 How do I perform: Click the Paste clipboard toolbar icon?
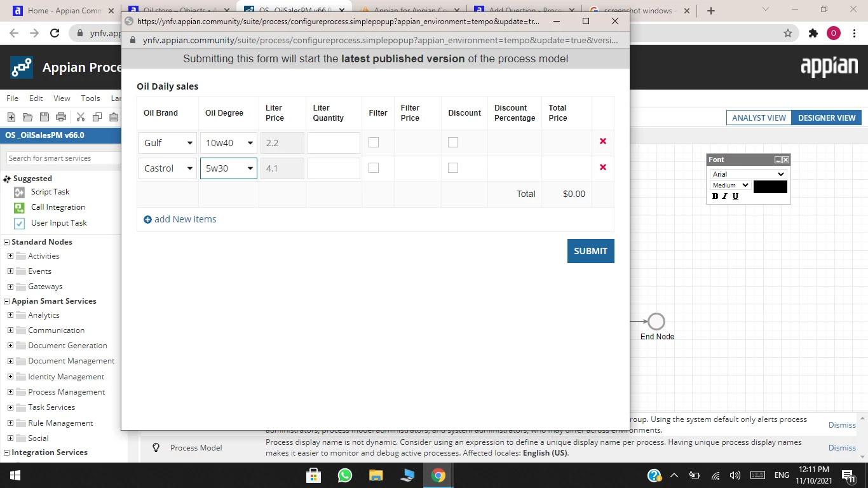tap(114, 117)
